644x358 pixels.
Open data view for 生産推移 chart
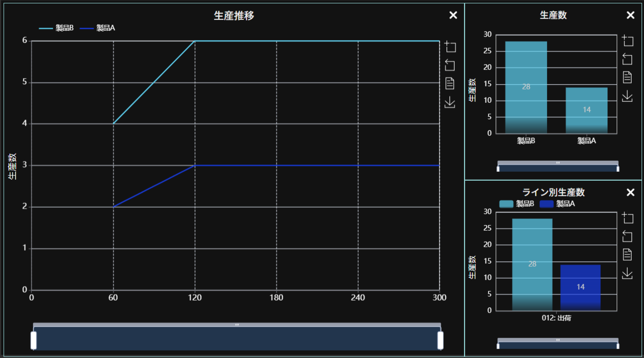(x=450, y=83)
